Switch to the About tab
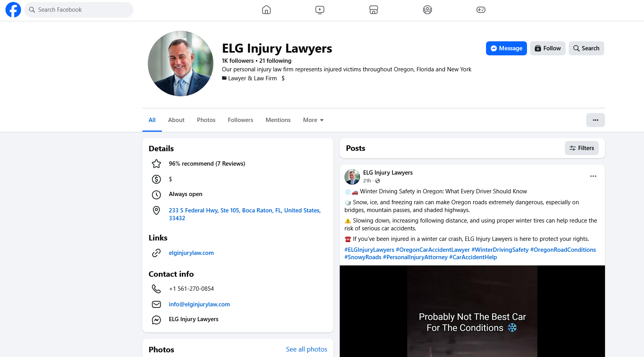 (x=176, y=120)
